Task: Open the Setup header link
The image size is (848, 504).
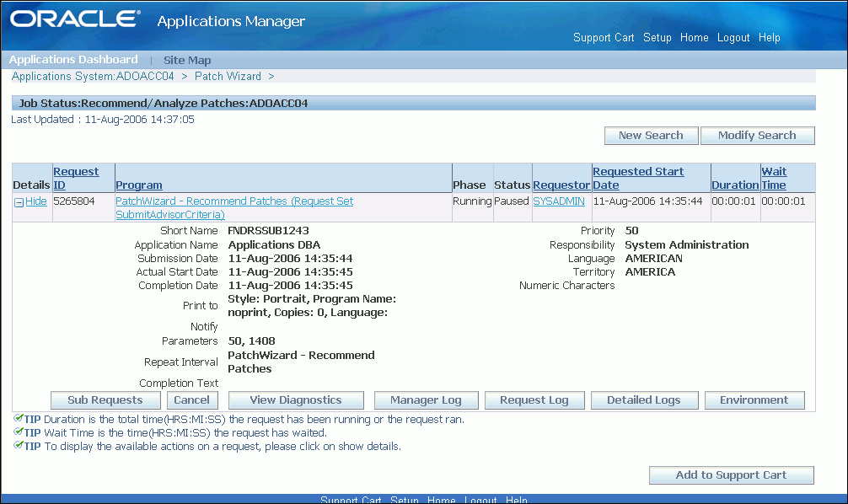Action: [x=657, y=37]
